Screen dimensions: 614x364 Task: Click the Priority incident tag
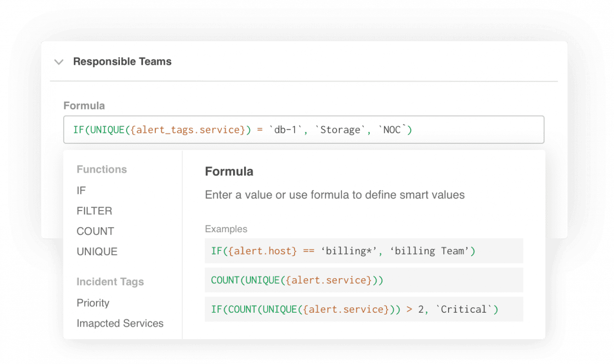[93, 303]
